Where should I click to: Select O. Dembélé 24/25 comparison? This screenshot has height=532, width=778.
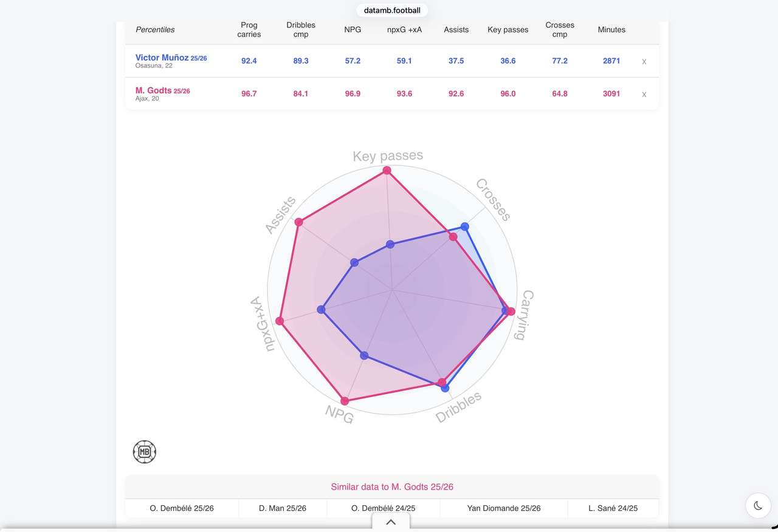384,508
